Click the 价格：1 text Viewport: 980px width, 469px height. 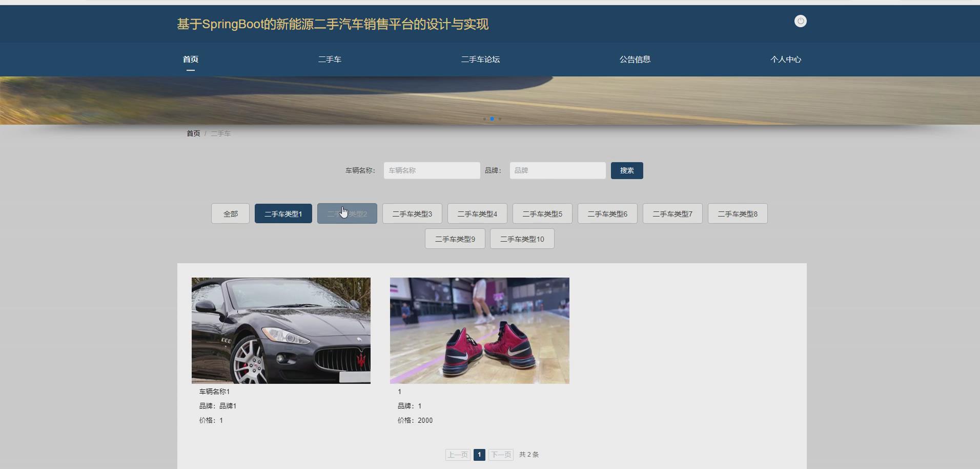click(x=211, y=420)
